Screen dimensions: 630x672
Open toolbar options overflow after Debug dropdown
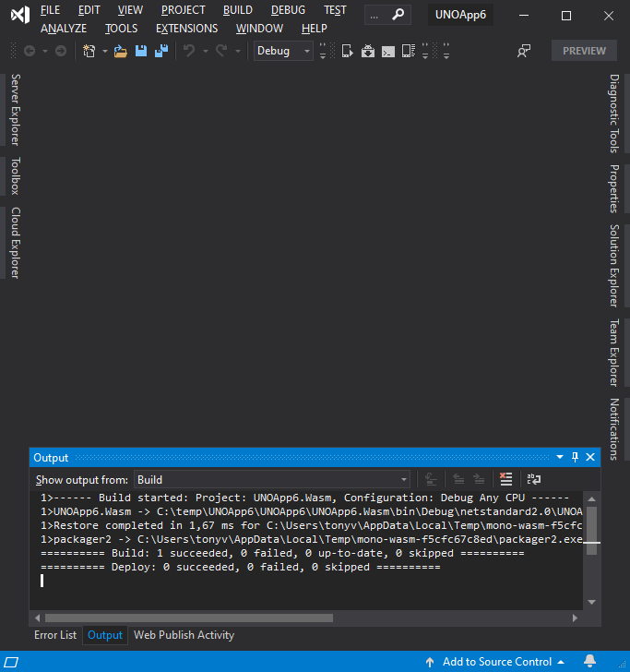point(323,52)
